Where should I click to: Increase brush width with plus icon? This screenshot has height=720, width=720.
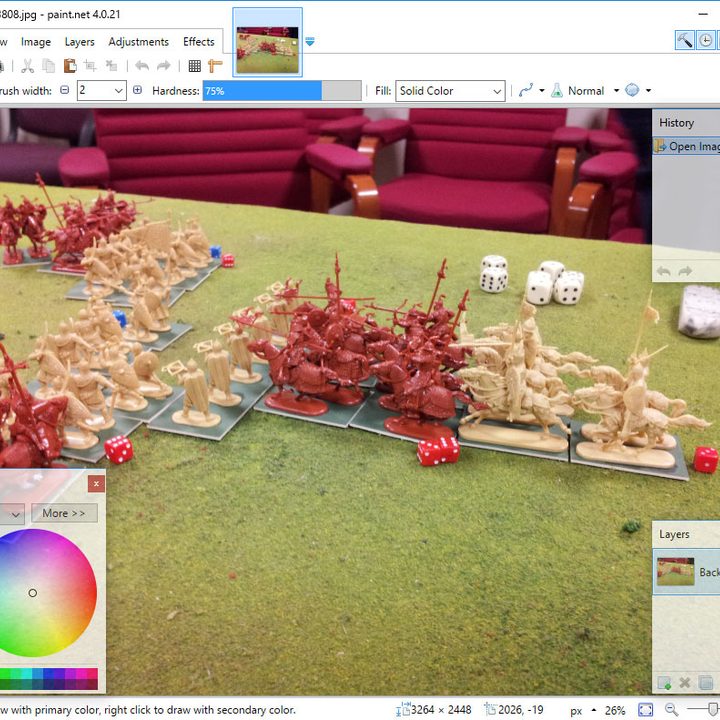tap(137, 90)
